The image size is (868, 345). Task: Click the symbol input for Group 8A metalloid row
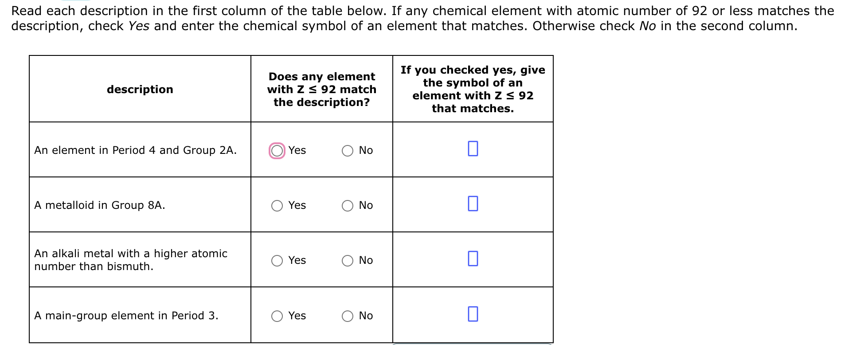tap(472, 204)
